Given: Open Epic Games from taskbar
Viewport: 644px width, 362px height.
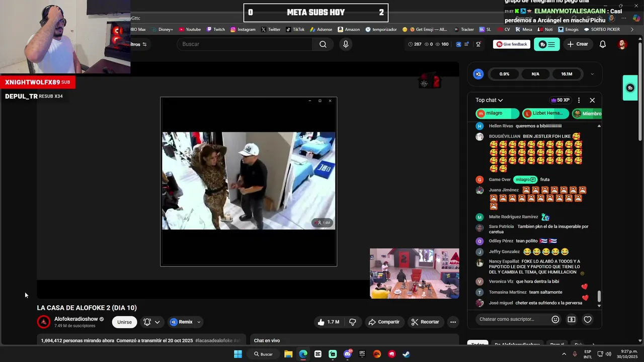Looking at the screenshot, I should click(x=362, y=354).
